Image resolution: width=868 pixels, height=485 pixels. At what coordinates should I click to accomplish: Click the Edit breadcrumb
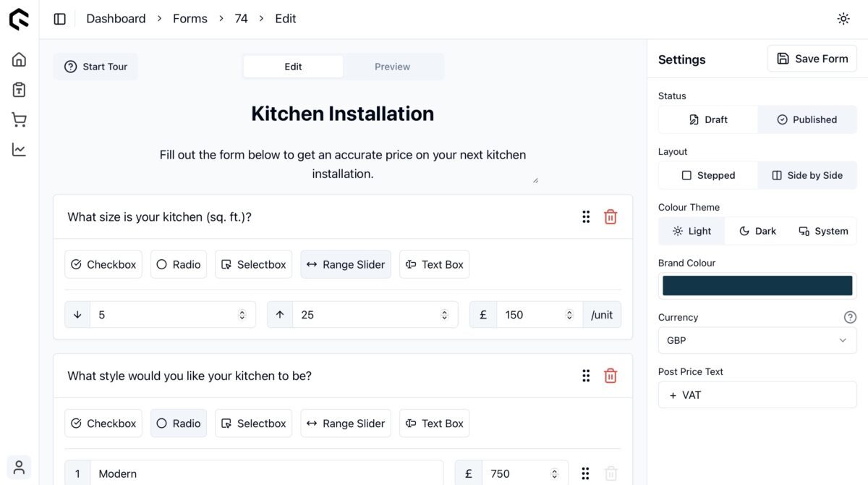(286, 19)
